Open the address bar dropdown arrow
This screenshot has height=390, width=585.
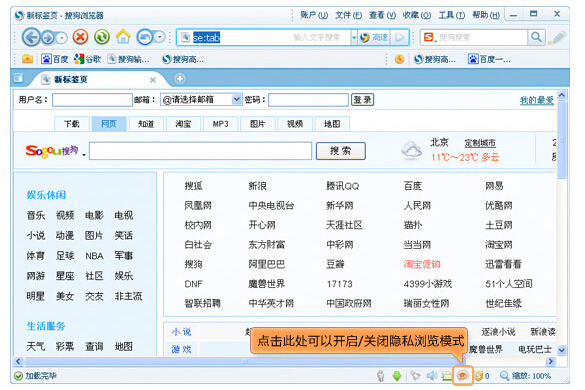(354, 37)
